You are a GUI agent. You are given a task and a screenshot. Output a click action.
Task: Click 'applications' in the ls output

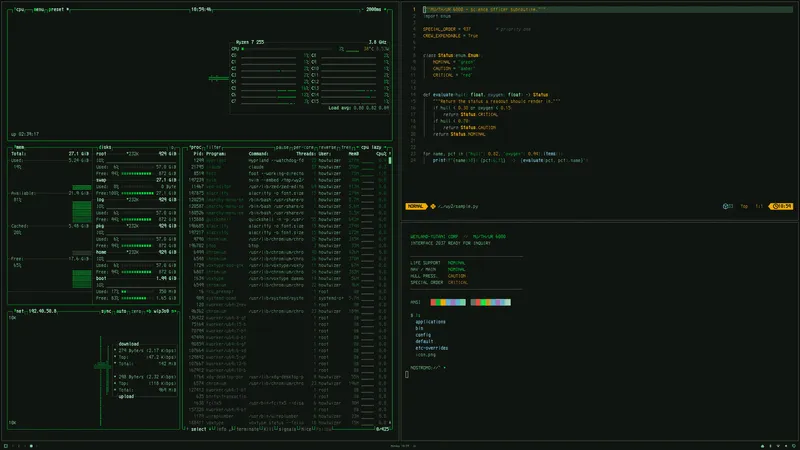(430, 322)
